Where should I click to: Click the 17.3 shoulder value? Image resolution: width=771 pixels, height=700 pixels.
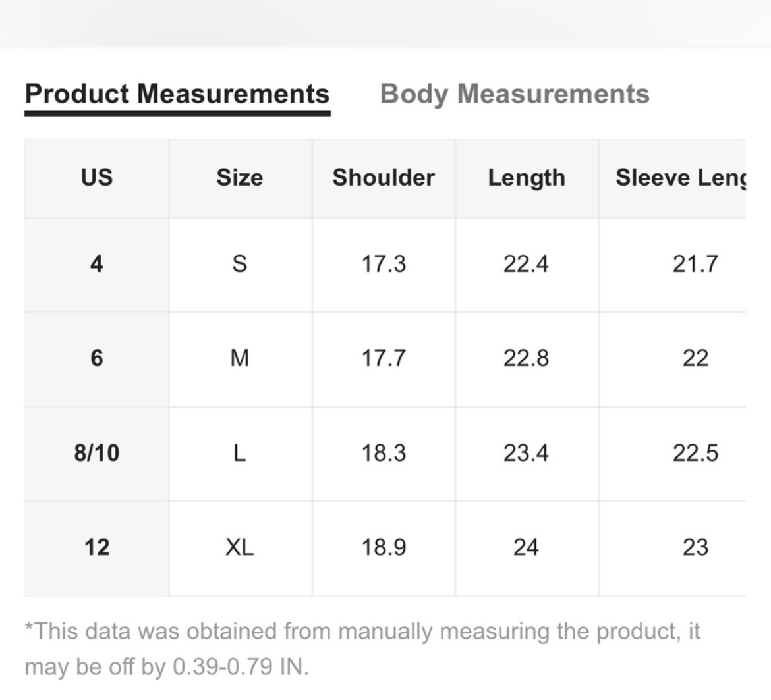(x=384, y=264)
